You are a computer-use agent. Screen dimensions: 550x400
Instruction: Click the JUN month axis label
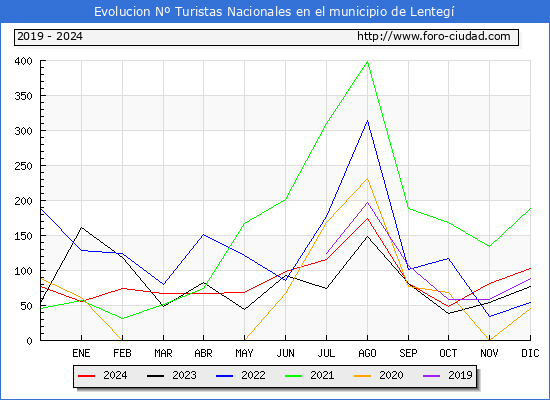(x=286, y=353)
